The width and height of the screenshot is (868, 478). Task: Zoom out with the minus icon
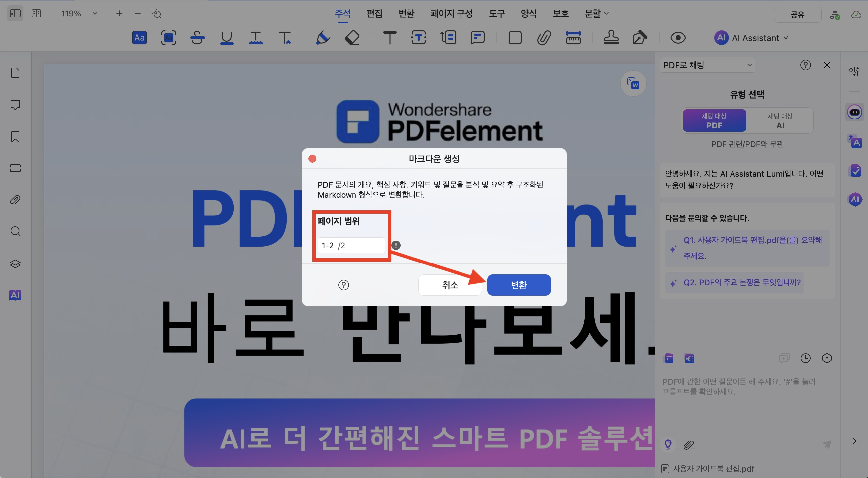point(137,14)
